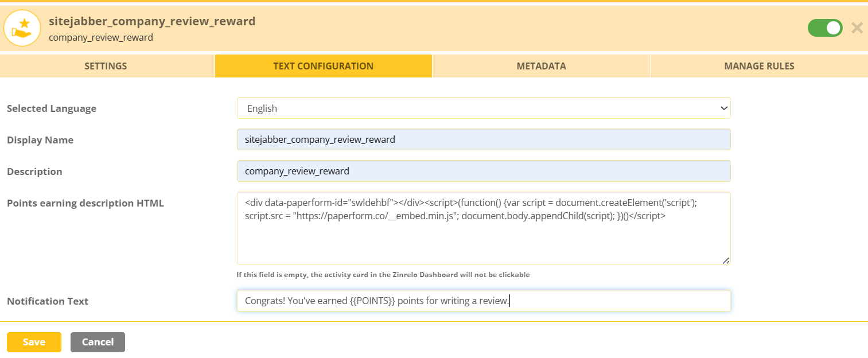Viewport: 868px width, 358px height.
Task: Click the Notification Text label
Action: pyautogui.click(x=48, y=301)
